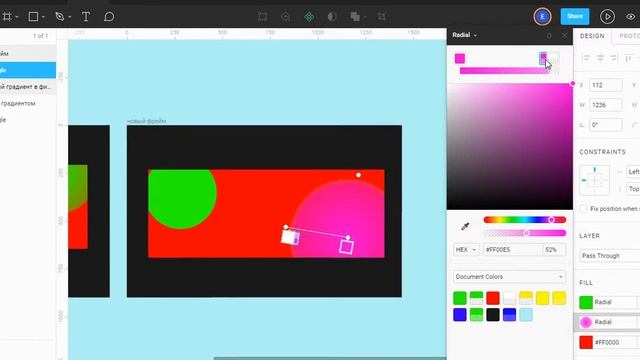Viewport: 640px width, 360px height.
Task: Open the Pass Through blend mode dropdown
Action: pyautogui.click(x=610, y=256)
